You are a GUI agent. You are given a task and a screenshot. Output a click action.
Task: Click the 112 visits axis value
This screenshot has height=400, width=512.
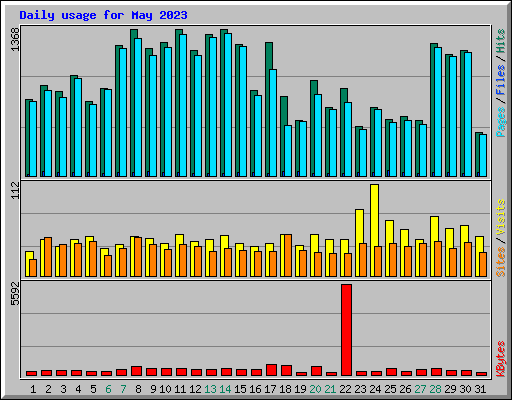[x=16, y=190]
